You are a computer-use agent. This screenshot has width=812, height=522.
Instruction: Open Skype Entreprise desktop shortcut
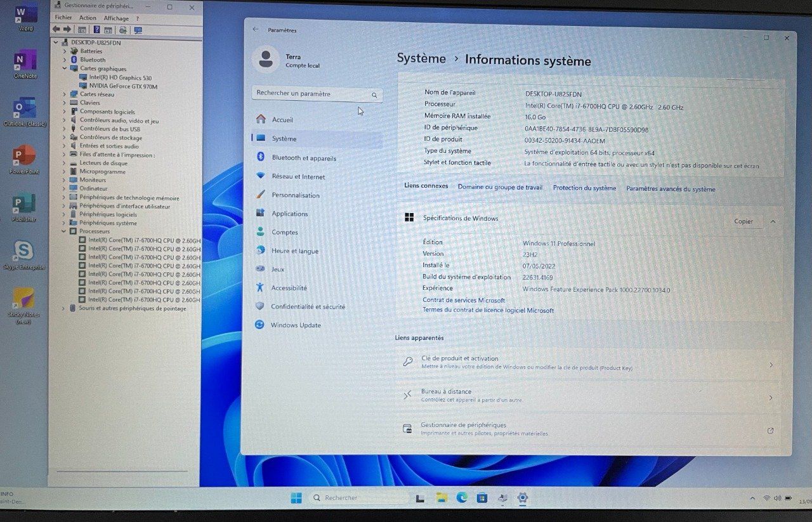click(x=23, y=256)
